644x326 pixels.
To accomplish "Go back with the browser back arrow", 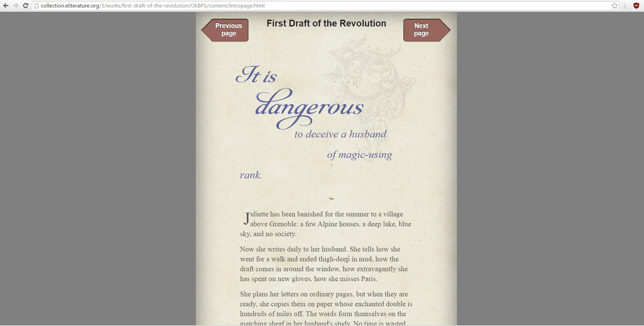I will pos(6,6).
